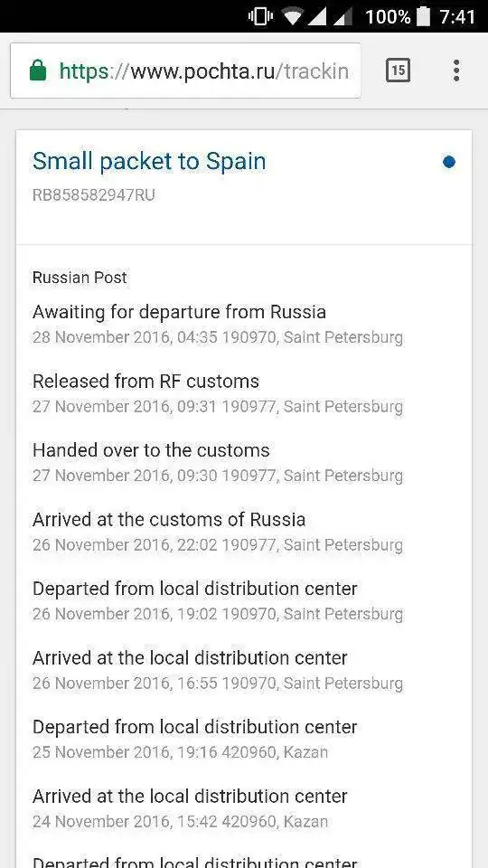Tap the Handed over to the customs entry
The image size is (488, 868).
point(218,462)
